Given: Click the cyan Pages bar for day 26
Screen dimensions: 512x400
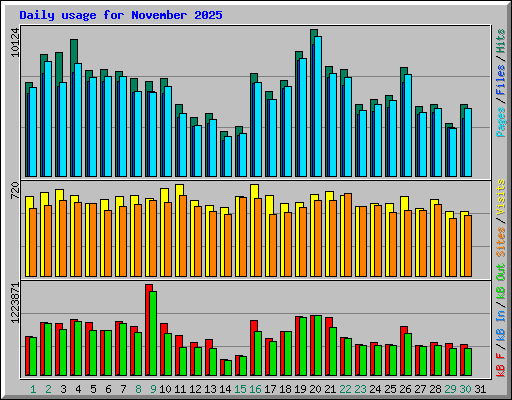Looking at the screenshot, I should [408, 125].
